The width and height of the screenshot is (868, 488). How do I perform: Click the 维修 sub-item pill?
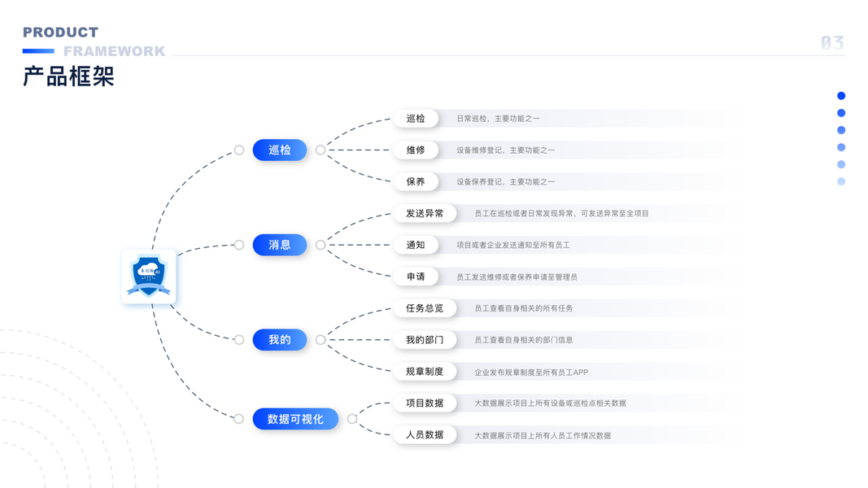click(416, 150)
